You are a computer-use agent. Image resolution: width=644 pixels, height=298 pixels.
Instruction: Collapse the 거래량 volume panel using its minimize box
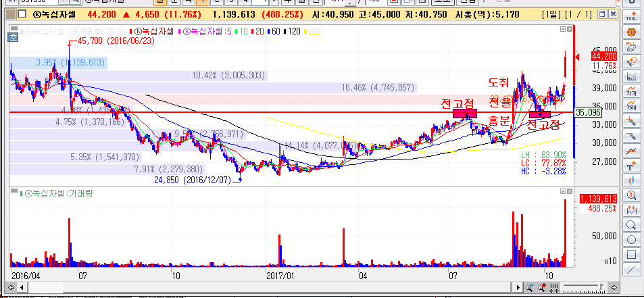point(562,193)
